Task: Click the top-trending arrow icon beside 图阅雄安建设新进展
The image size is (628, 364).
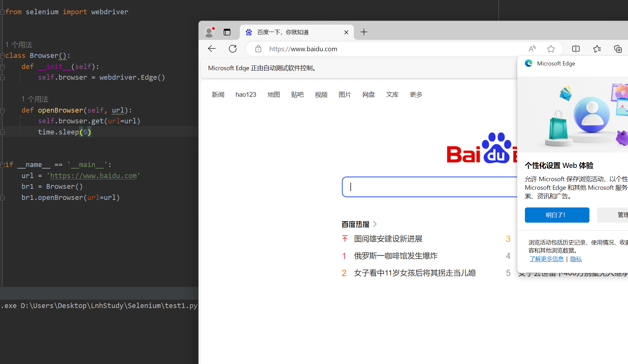Action: click(x=345, y=238)
